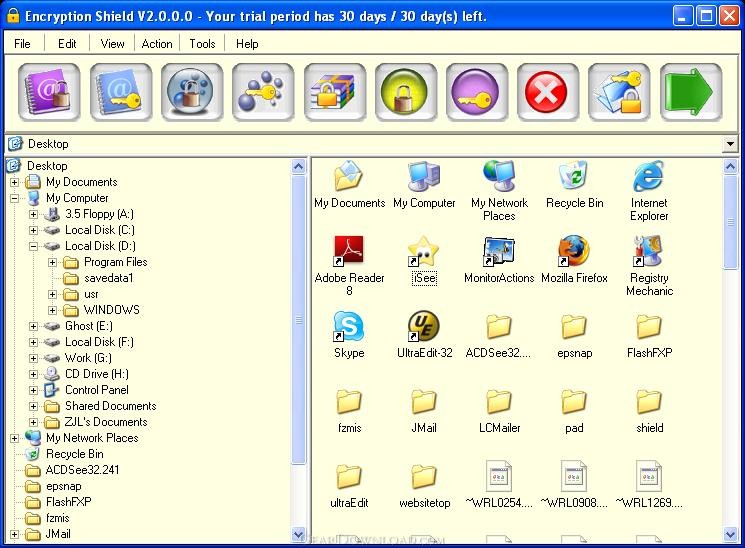Select the Skype shortcut icon
Viewport: 745px width, 548px height.
[x=349, y=335]
